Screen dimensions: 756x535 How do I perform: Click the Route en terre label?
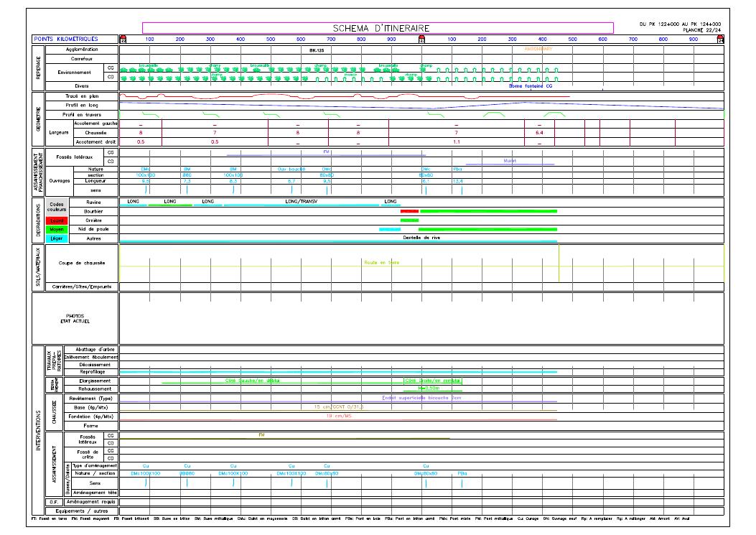coord(382,263)
